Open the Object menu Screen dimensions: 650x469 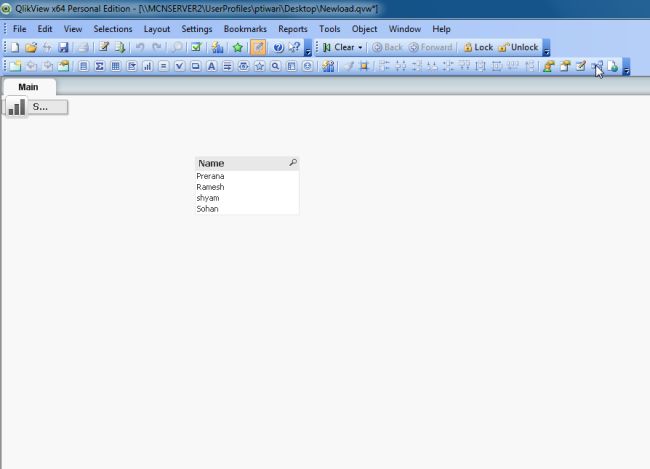(x=364, y=29)
